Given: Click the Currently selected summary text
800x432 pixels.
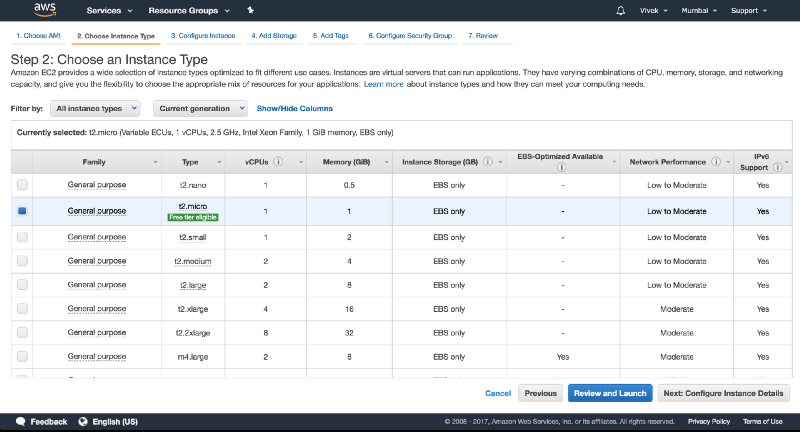Looking at the screenshot, I should pos(205,132).
